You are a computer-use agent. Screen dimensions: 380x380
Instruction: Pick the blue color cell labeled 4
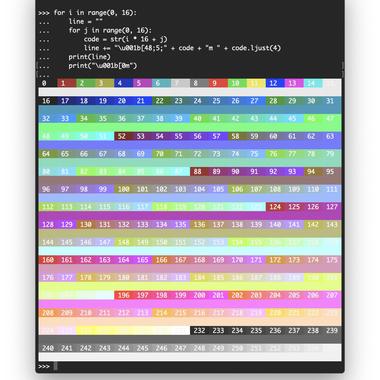(124, 83)
